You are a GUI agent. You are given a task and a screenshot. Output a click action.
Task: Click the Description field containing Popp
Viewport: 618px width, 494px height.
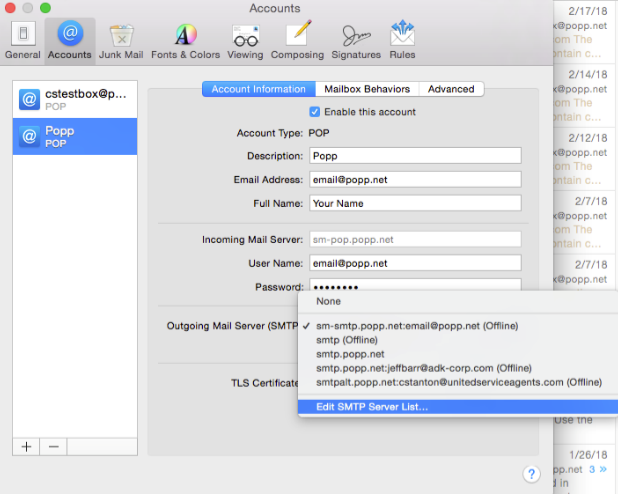tap(415, 156)
